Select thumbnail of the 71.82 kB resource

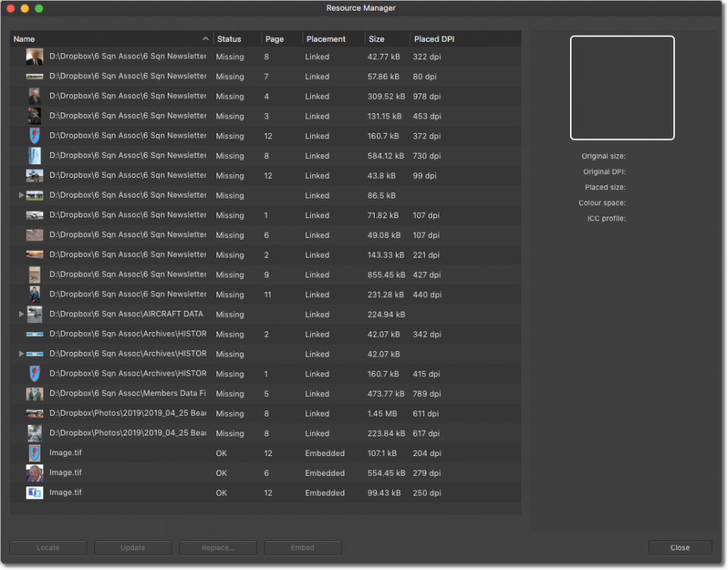(x=34, y=215)
